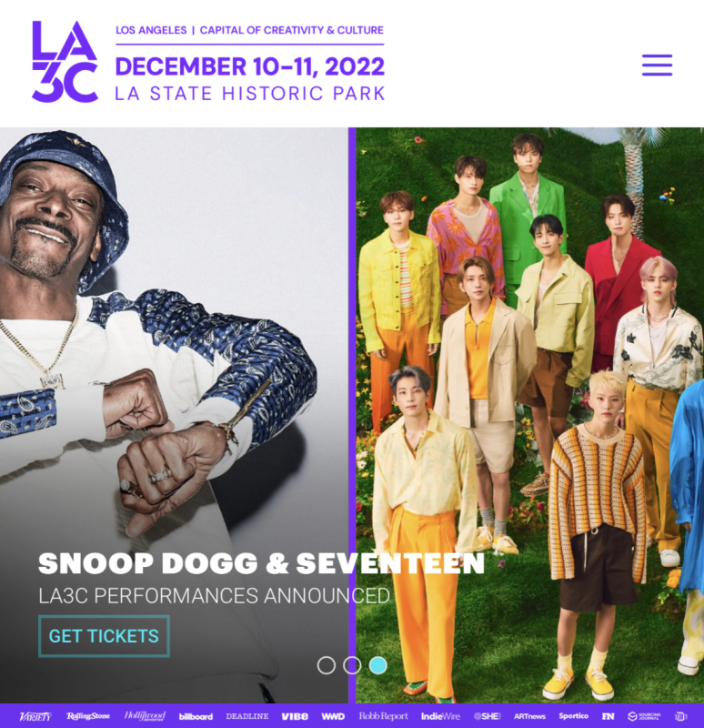Open the Sportico logo link
Screen dimensions: 704x728
574,716
